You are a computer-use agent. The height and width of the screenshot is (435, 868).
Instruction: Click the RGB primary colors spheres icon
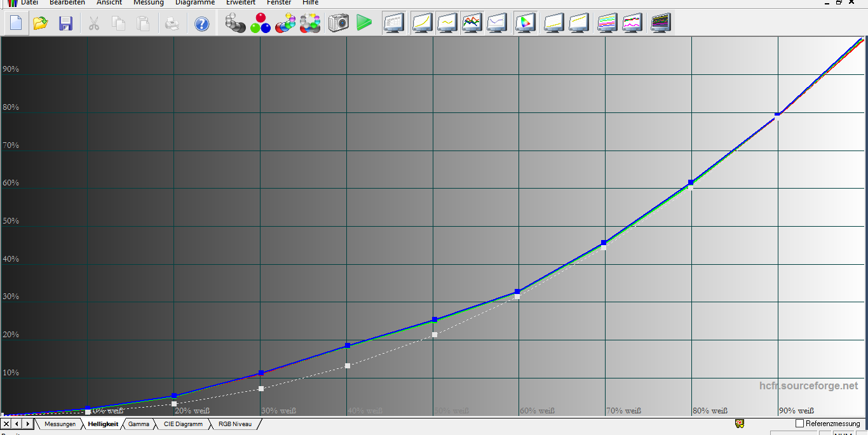[260, 23]
